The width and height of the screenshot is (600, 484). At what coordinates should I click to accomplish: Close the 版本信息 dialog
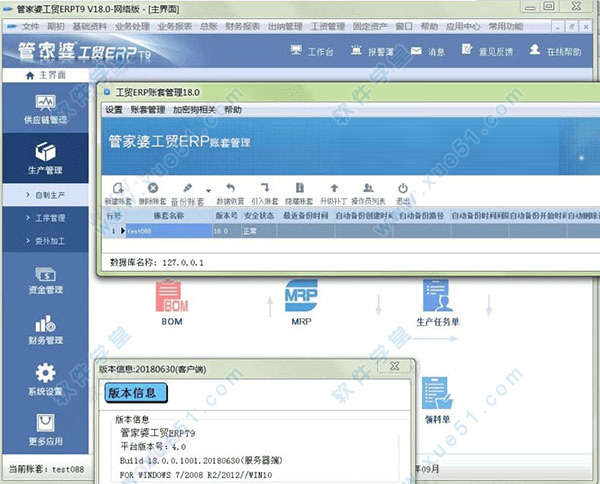point(395,366)
